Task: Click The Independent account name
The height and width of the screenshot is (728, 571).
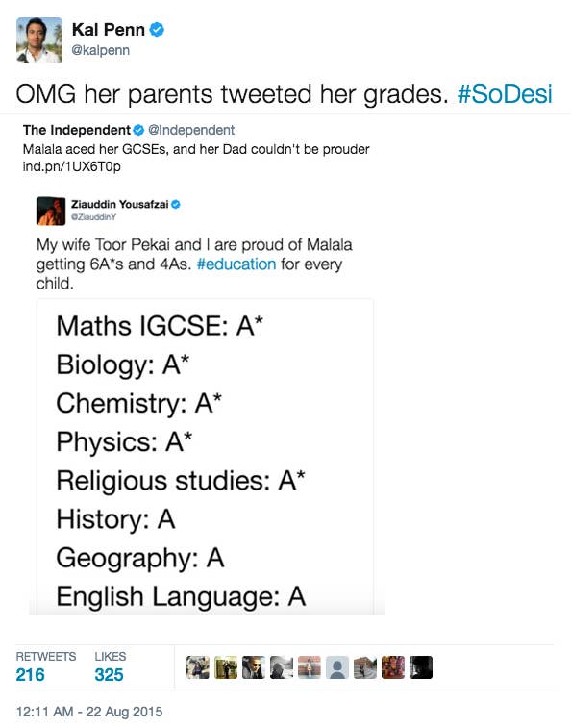Action: 77,130
